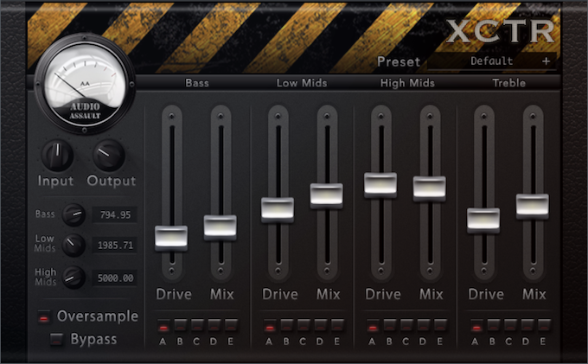Click the High Mids Mix slider handle

(430, 189)
